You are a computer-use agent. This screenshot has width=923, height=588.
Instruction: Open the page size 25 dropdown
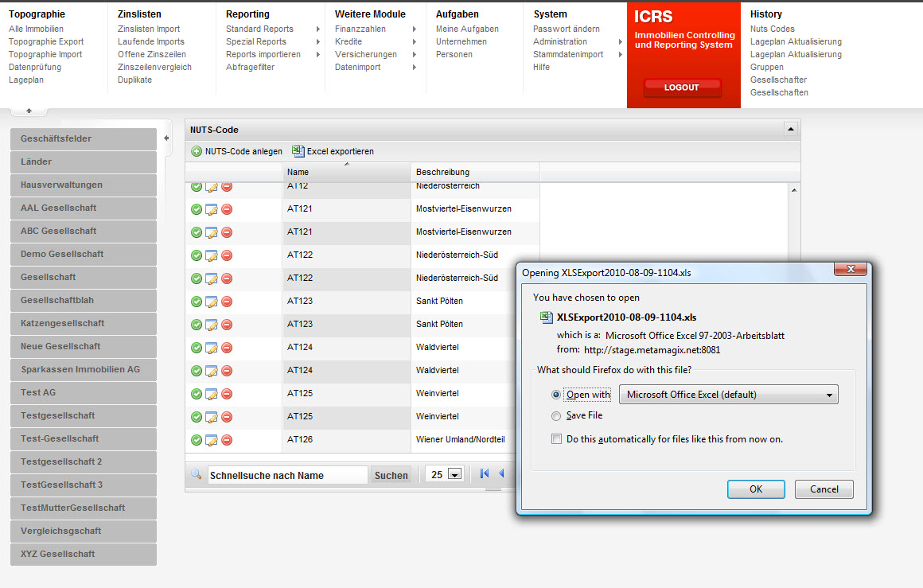tap(455, 474)
